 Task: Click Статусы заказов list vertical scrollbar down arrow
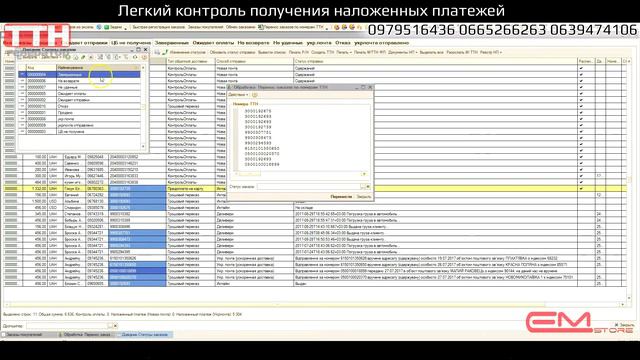coord(143,146)
